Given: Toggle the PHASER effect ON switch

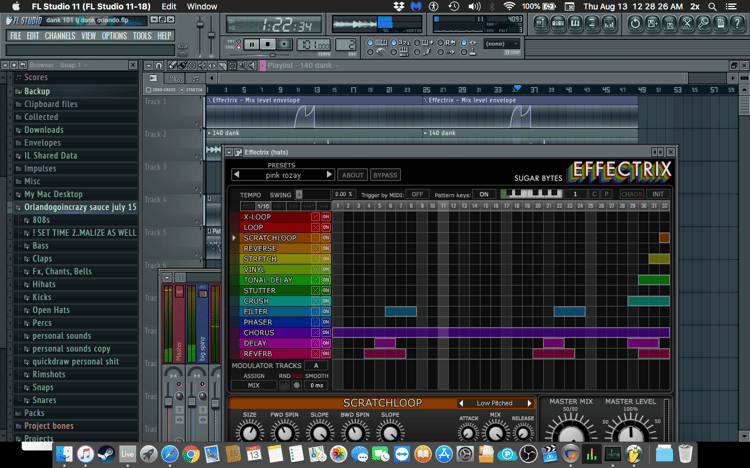Looking at the screenshot, I should click(x=326, y=322).
